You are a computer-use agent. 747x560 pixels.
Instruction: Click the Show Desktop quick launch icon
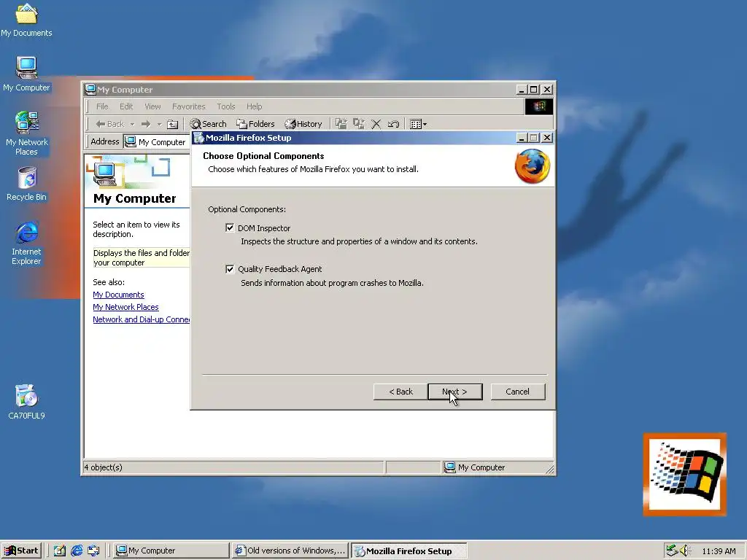click(x=60, y=551)
